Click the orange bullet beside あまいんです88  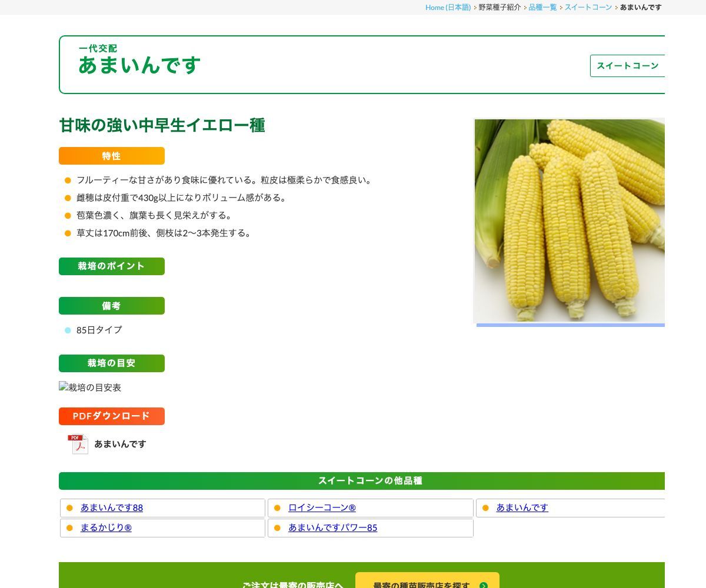click(71, 507)
